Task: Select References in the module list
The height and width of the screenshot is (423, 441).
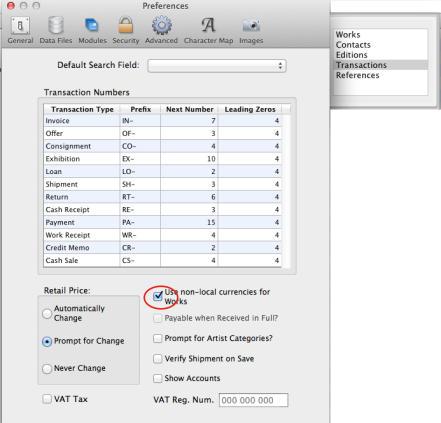Action: point(381,75)
